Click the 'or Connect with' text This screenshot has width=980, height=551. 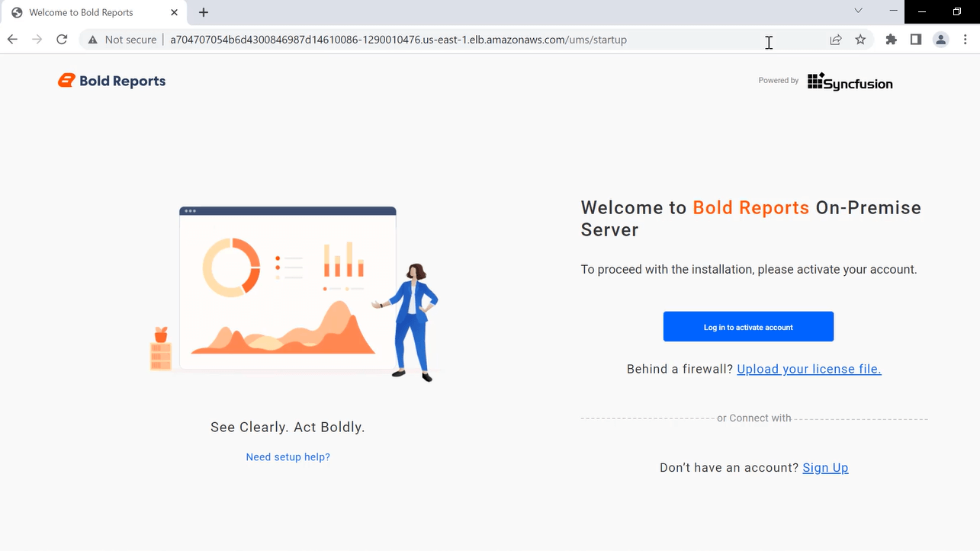753,418
